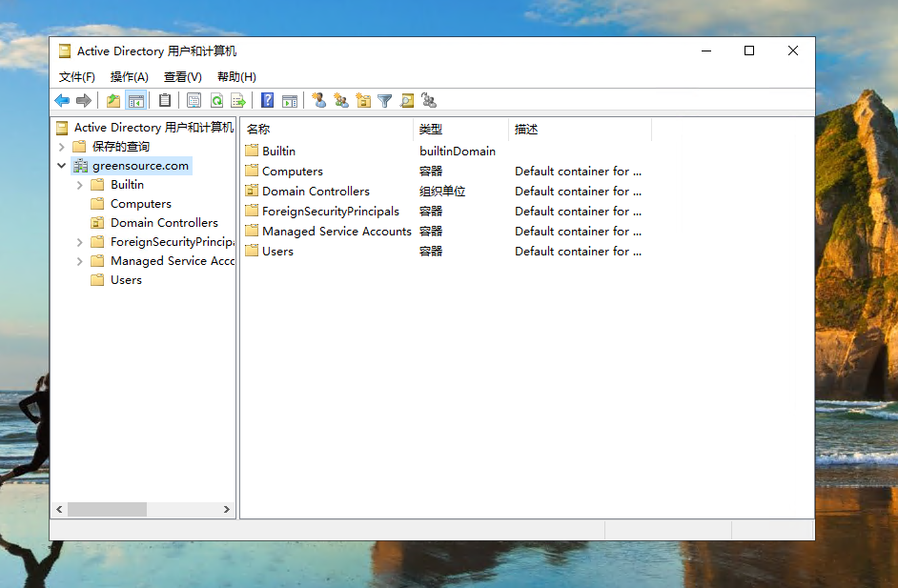Minimize the Active Directory window

[706, 51]
